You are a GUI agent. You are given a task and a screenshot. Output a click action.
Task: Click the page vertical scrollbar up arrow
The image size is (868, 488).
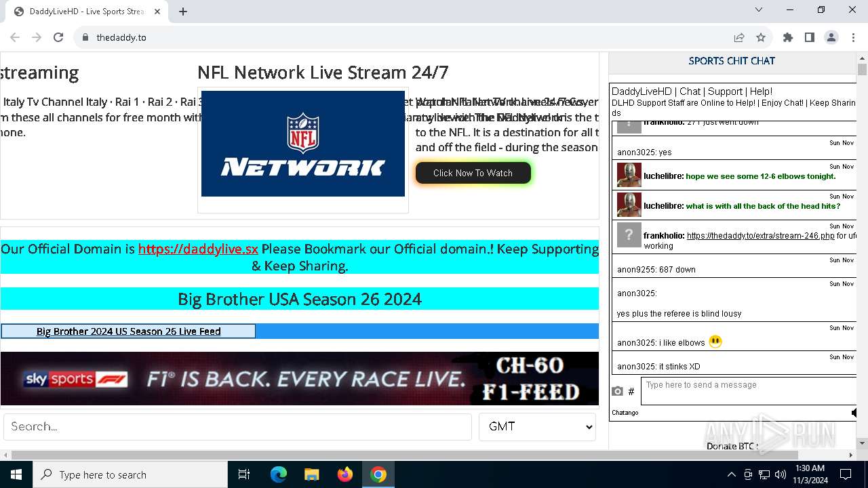[x=862, y=58]
